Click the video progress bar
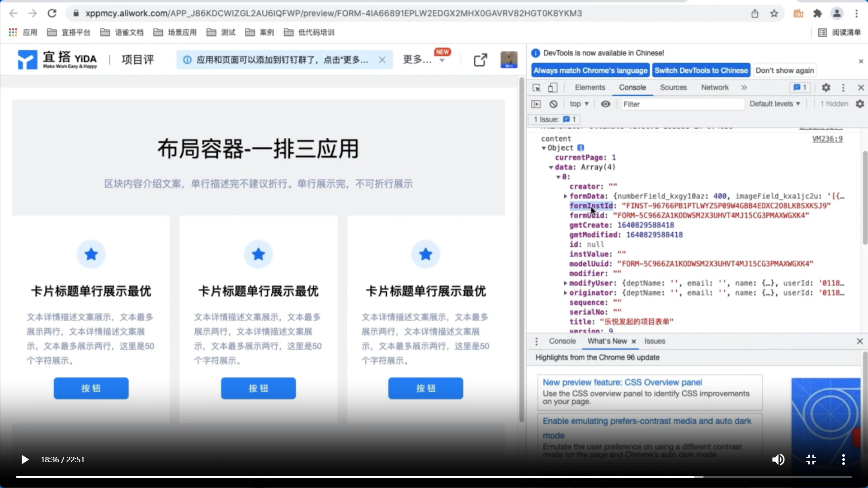 click(434, 477)
